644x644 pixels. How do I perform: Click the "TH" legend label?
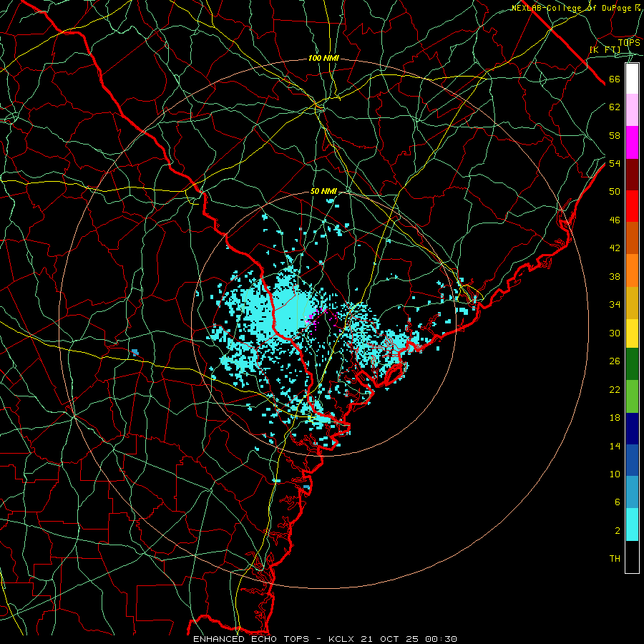615,559
